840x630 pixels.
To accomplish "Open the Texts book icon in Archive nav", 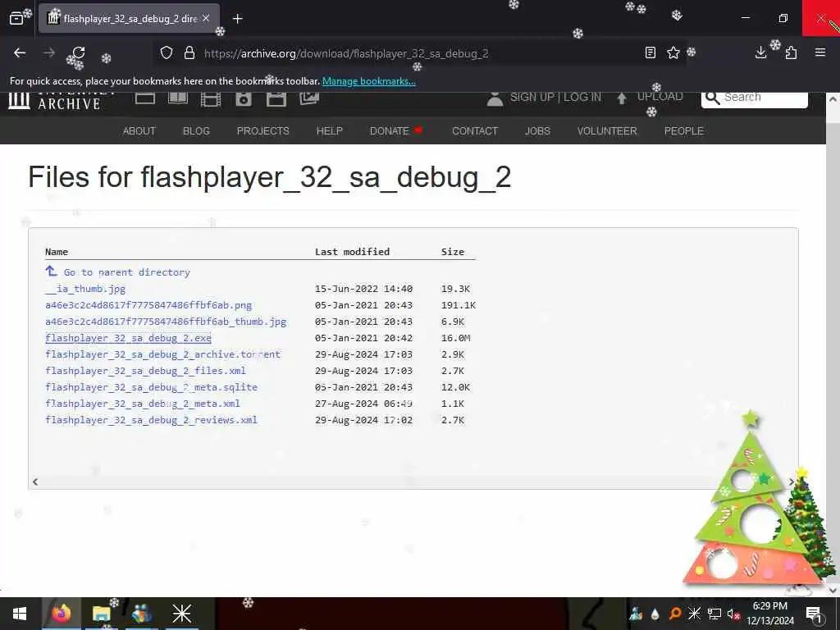I will (178, 98).
